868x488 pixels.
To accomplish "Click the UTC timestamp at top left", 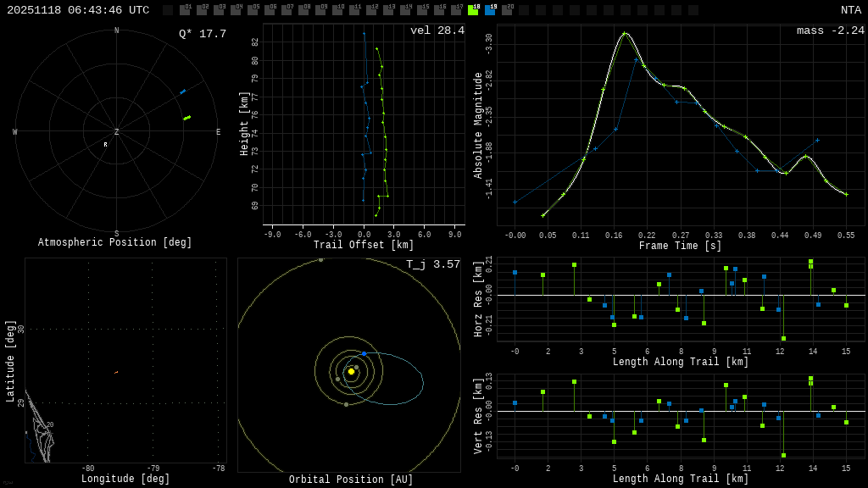I will tap(78, 10).
